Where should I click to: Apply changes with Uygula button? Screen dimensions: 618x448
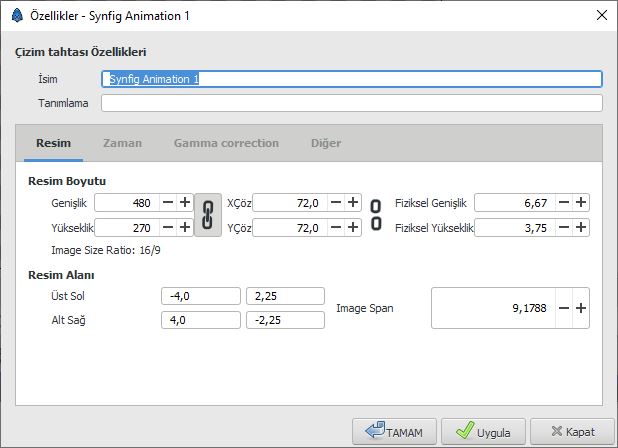[x=483, y=432]
